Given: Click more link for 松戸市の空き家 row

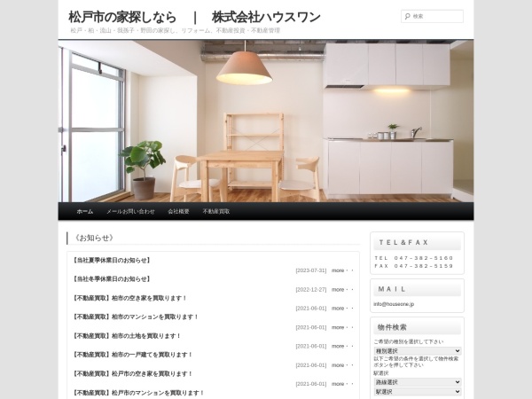Looking at the screenshot, I should point(342,384).
